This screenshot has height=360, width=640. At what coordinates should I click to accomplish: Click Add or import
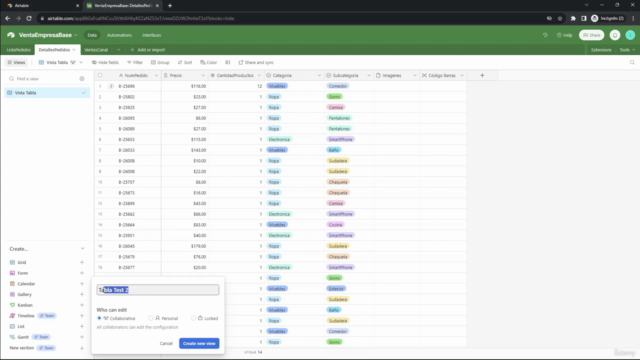click(147, 50)
